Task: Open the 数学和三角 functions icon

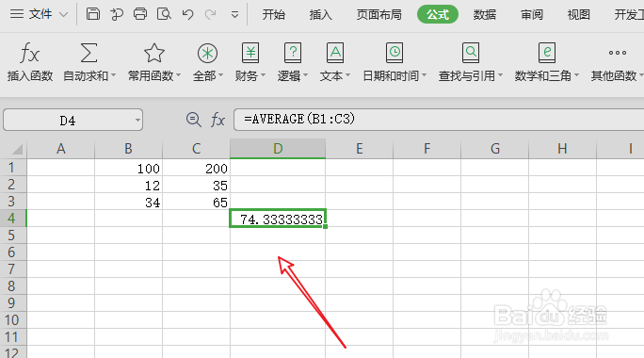Action: coord(547,53)
